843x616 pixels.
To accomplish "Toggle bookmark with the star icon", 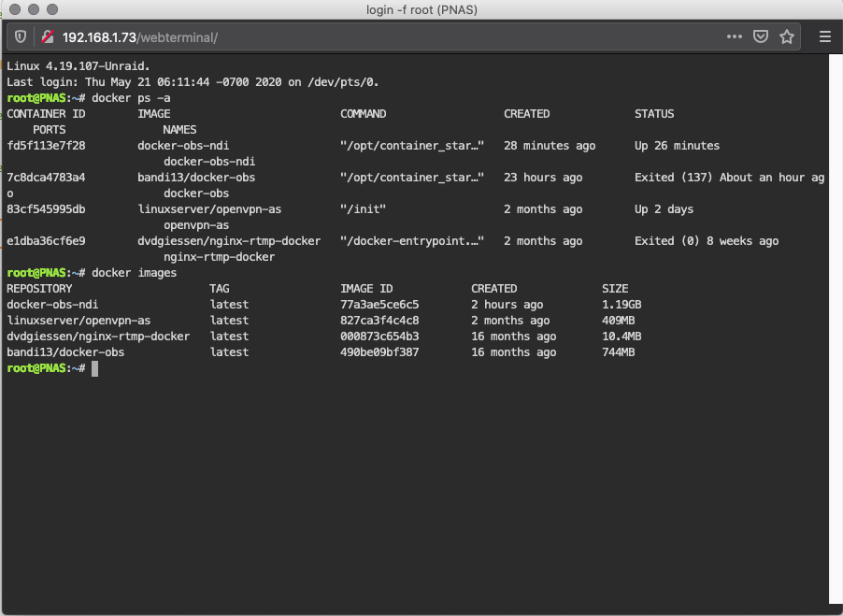I will click(787, 37).
